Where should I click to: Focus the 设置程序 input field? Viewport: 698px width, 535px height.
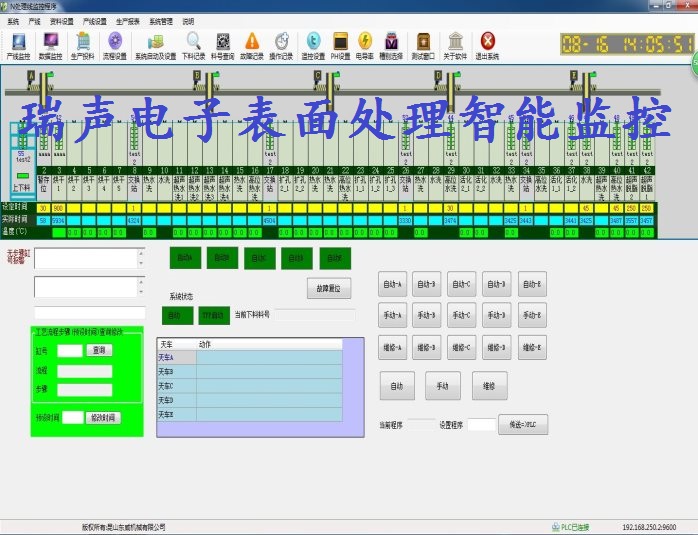(481, 425)
